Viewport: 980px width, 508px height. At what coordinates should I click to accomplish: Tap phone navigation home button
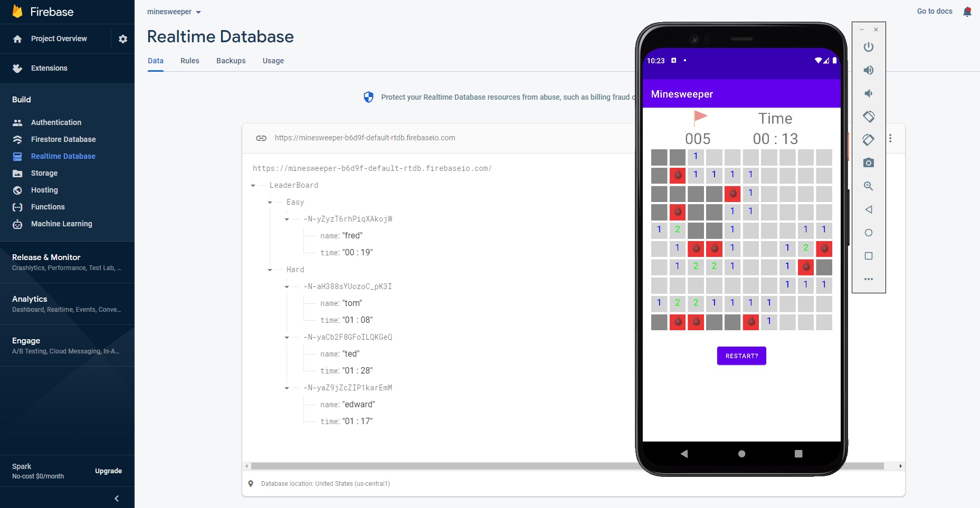click(741, 454)
